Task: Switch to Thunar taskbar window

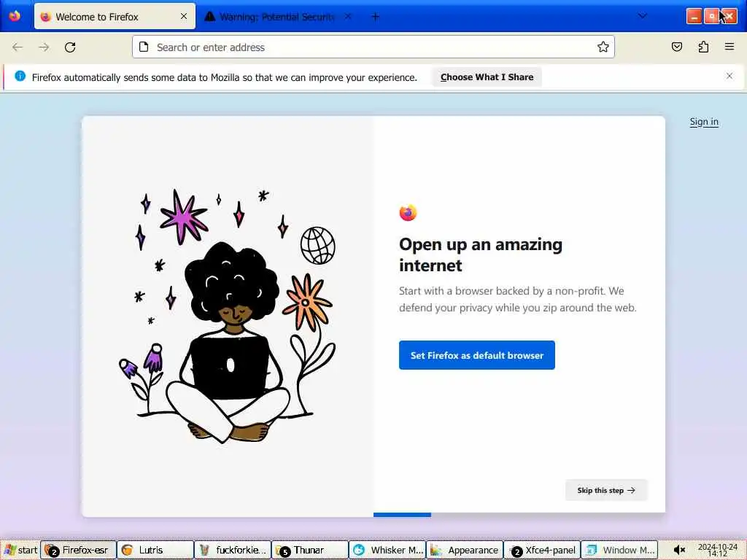Action: [309, 550]
